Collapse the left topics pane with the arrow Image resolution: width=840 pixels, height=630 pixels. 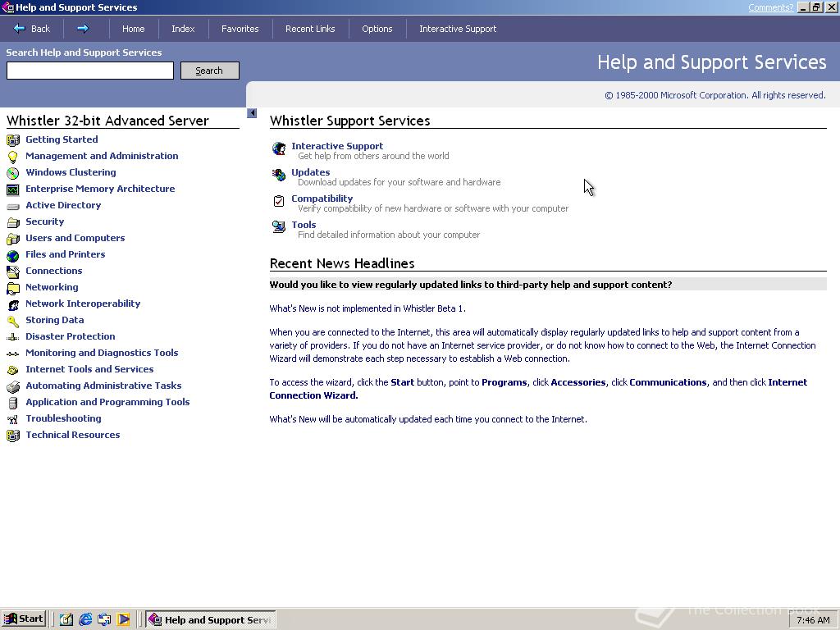tap(252, 113)
